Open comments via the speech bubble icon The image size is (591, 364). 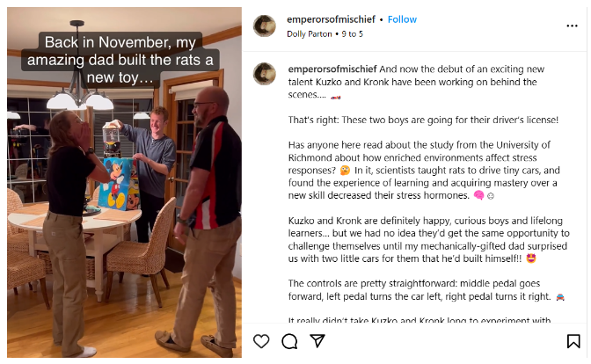pos(289,340)
